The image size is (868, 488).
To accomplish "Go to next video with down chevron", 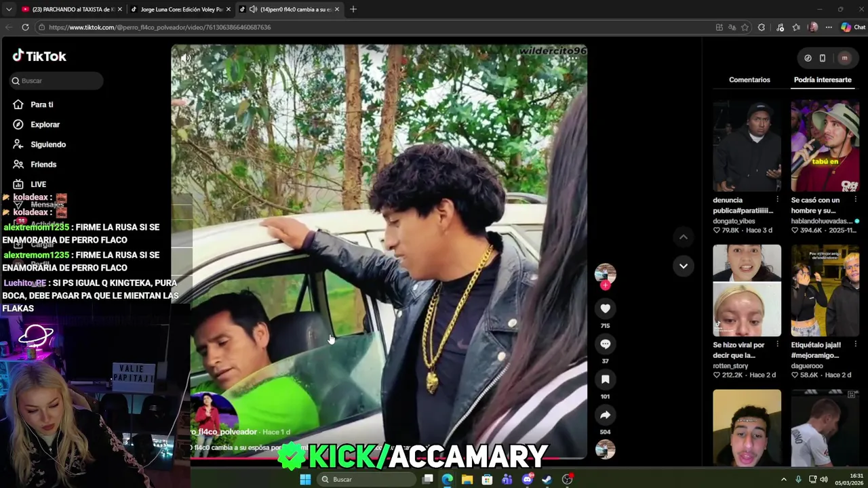I will click(683, 266).
